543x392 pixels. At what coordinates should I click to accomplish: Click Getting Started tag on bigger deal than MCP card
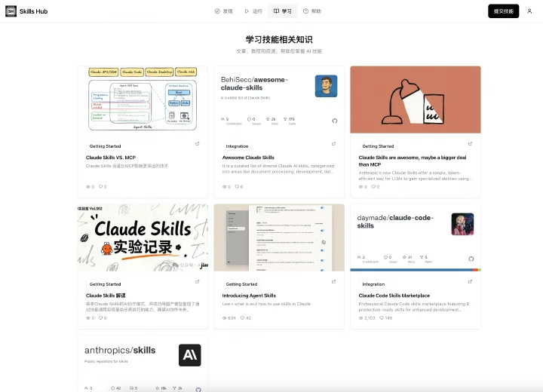(378, 146)
